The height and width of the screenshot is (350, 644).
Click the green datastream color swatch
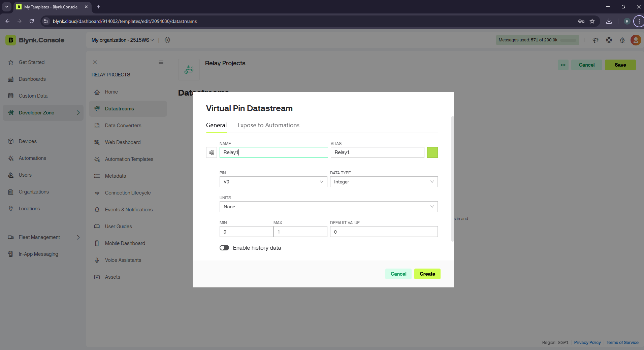point(432,152)
